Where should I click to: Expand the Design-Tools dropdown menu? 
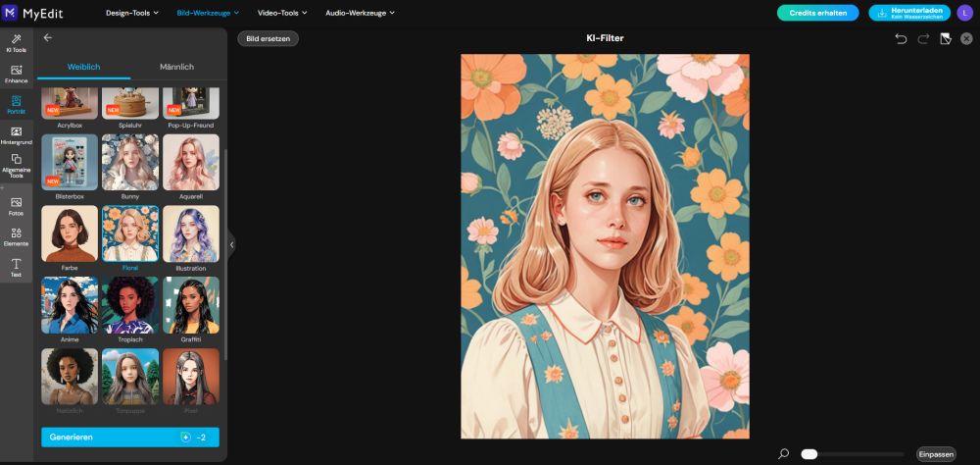(x=132, y=13)
